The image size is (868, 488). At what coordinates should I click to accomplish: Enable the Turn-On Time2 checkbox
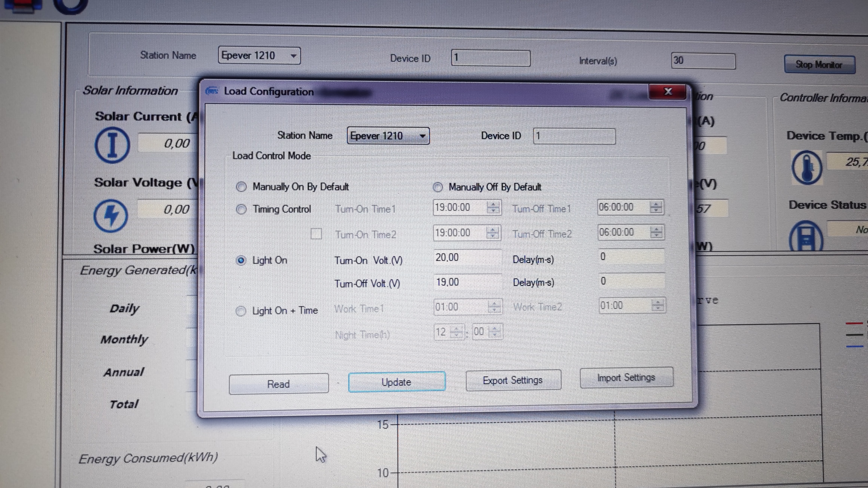pyautogui.click(x=316, y=234)
